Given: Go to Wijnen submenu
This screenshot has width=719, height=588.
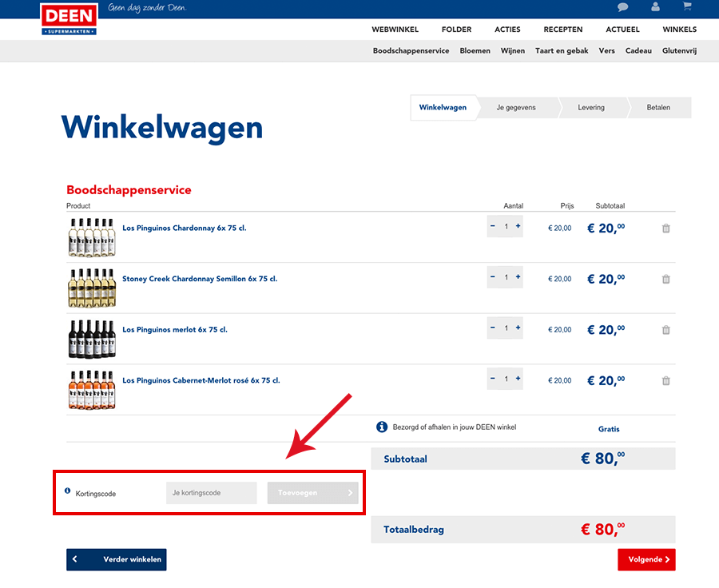Looking at the screenshot, I should click(513, 51).
